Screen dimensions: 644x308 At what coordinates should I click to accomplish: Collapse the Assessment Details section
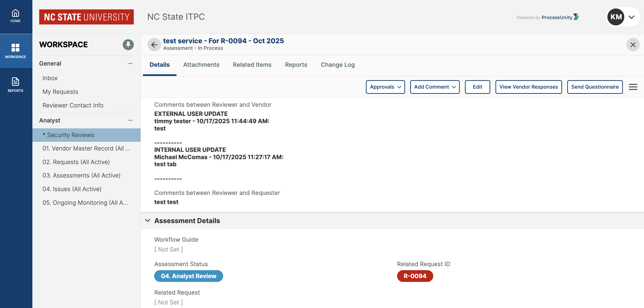tap(148, 221)
